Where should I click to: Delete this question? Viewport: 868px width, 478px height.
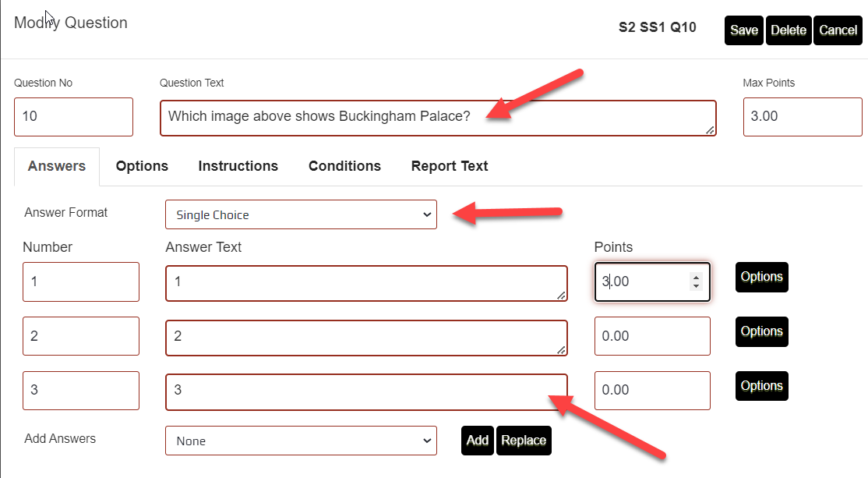click(x=788, y=30)
